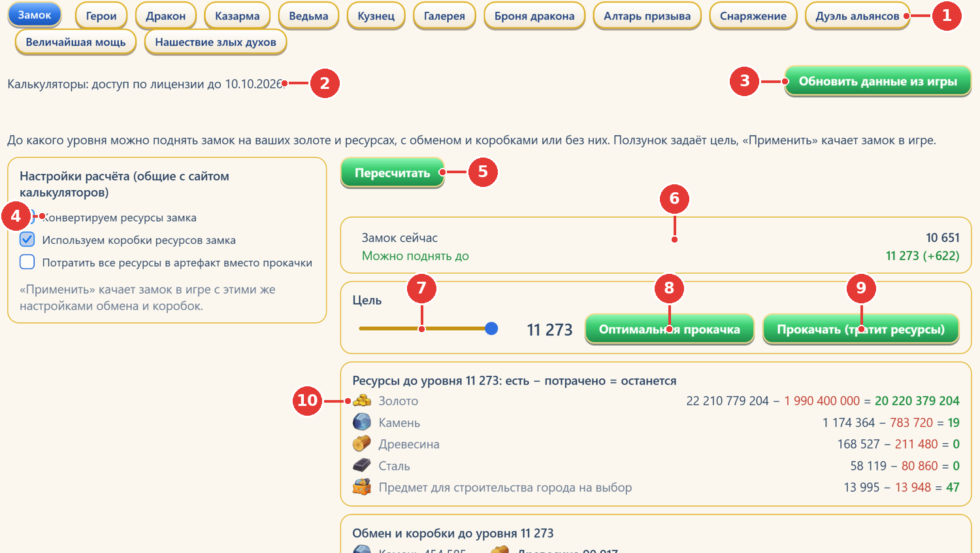Click the target value 11 273 next to slider
This screenshot has width=980, height=553.
point(549,330)
